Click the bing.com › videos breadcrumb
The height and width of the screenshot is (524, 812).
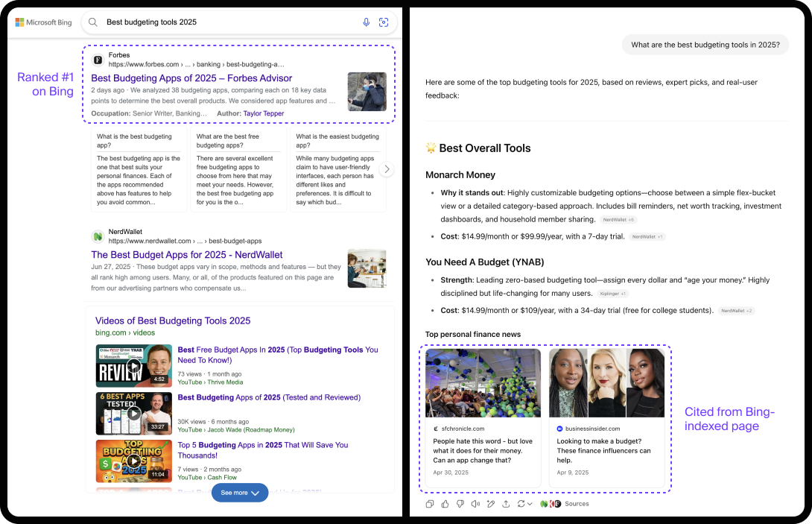tap(125, 332)
